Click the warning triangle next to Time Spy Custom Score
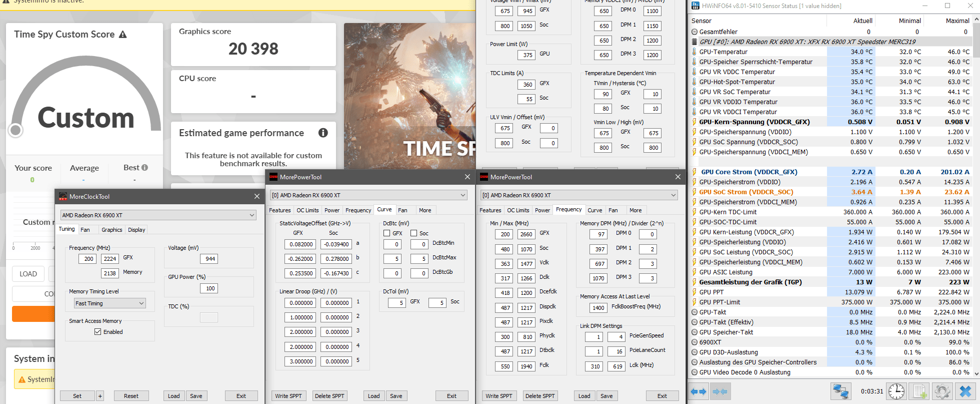The image size is (980, 404). (x=122, y=35)
